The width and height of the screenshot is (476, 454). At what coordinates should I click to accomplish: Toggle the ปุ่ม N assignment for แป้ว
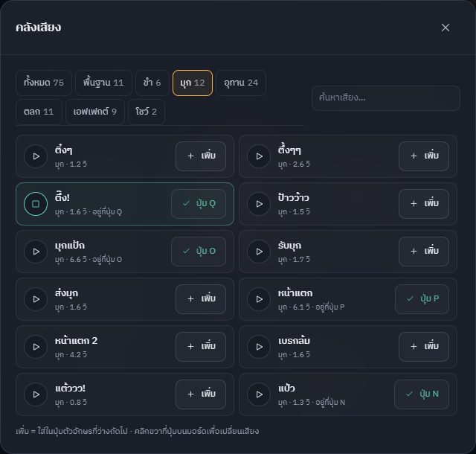(422, 394)
